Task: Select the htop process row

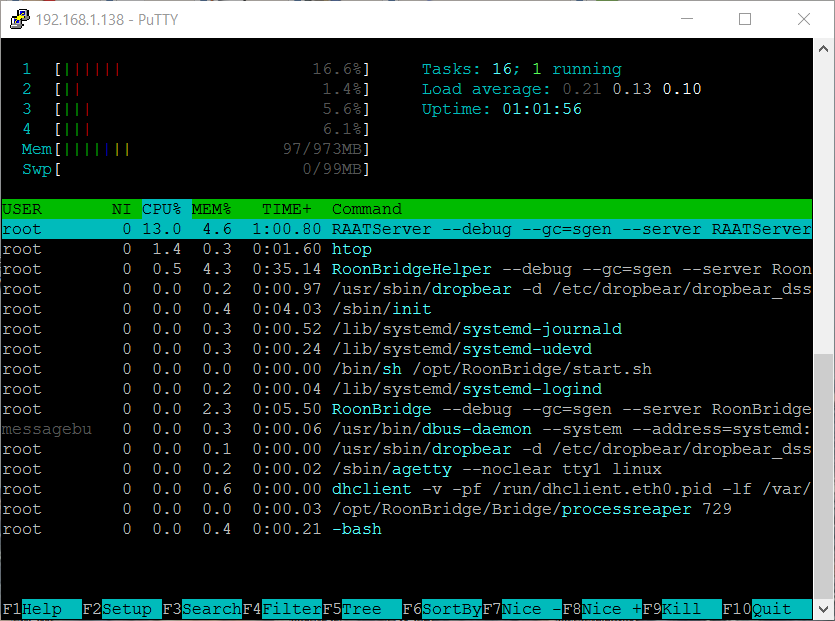Action: [407, 249]
